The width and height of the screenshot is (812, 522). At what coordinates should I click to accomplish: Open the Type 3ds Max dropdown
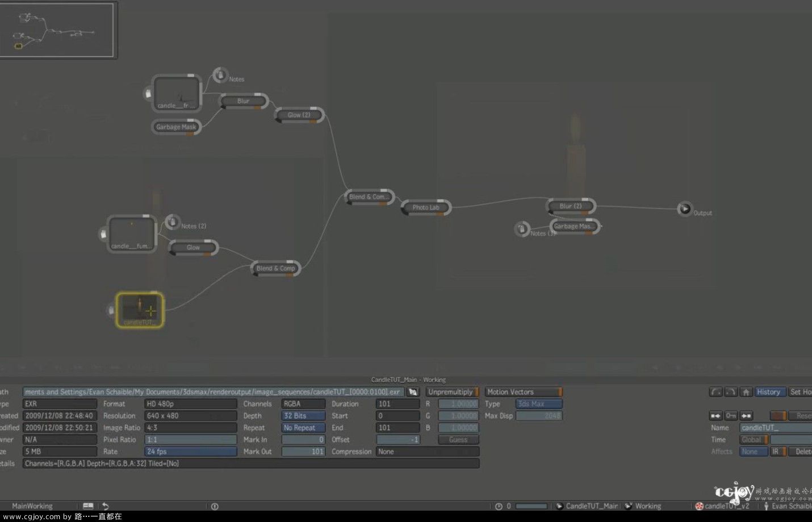[539, 404]
